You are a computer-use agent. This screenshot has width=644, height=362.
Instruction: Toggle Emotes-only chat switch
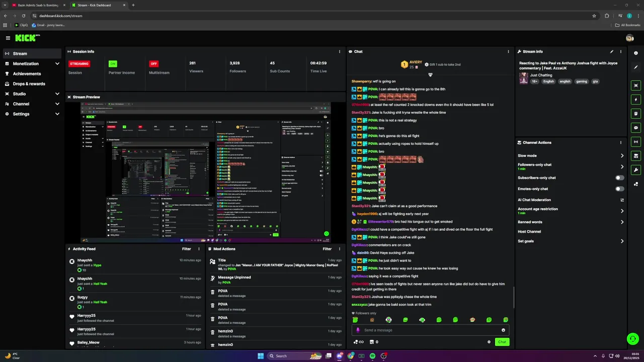620,189
